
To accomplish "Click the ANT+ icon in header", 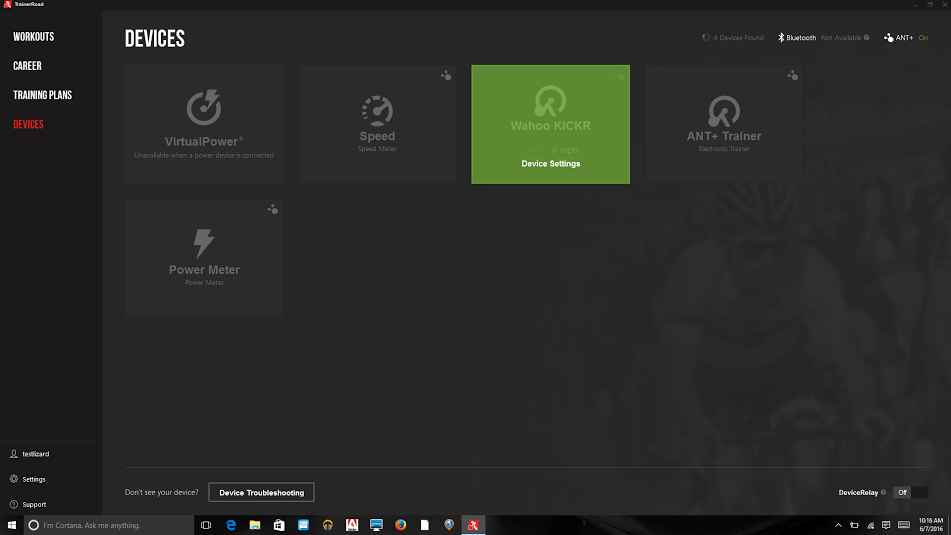I will pyautogui.click(x=889, y=38).
